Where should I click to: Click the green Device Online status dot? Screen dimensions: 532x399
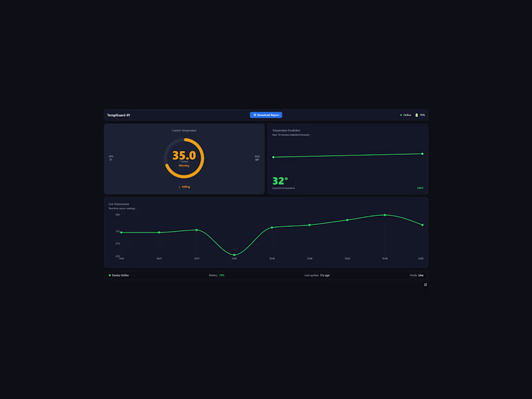click(110, 275)
